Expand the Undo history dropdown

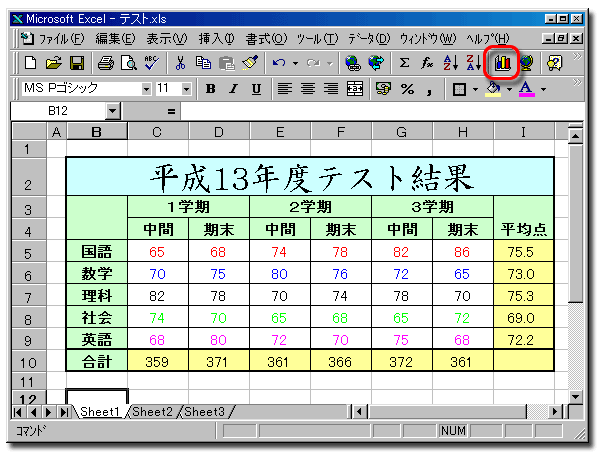tap(295, 63)
